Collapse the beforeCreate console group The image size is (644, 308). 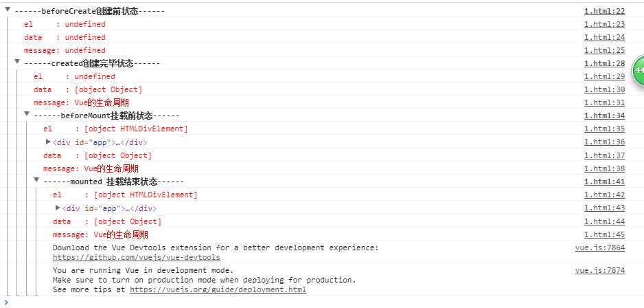(x=7, y=11)
